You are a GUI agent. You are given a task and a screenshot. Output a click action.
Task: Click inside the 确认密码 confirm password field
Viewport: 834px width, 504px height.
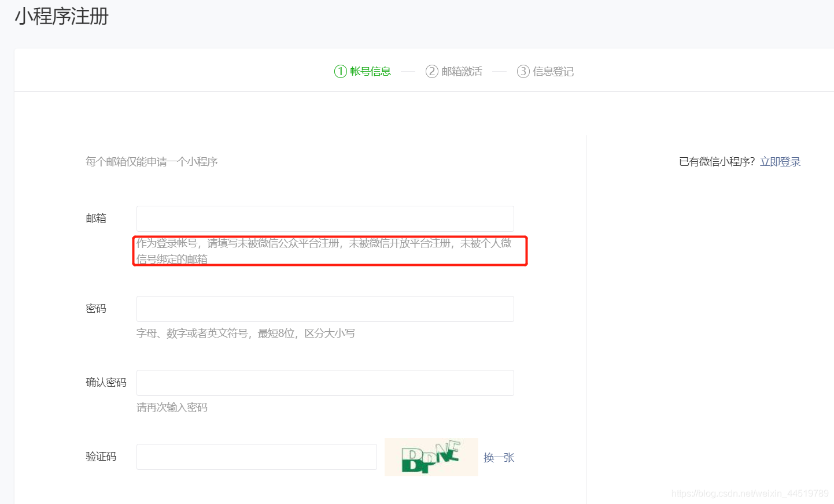pyautogui.click(x=325, y=383)
